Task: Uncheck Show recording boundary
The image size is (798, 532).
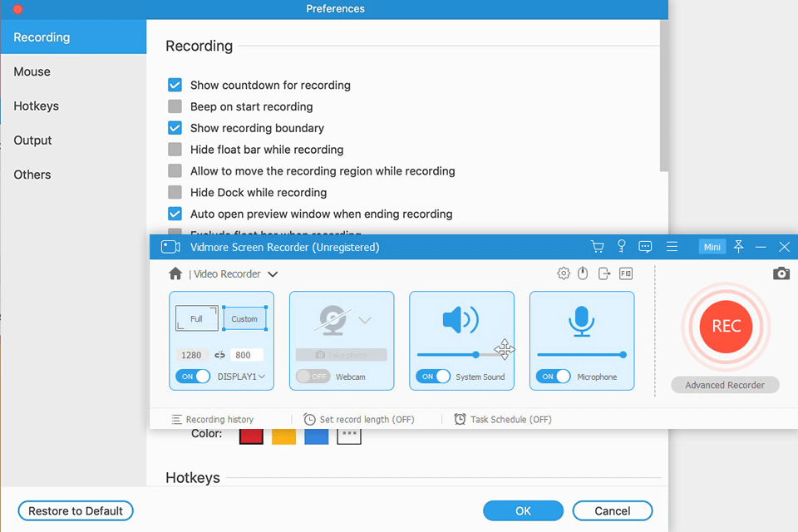Action: click(x=175, y=128)
